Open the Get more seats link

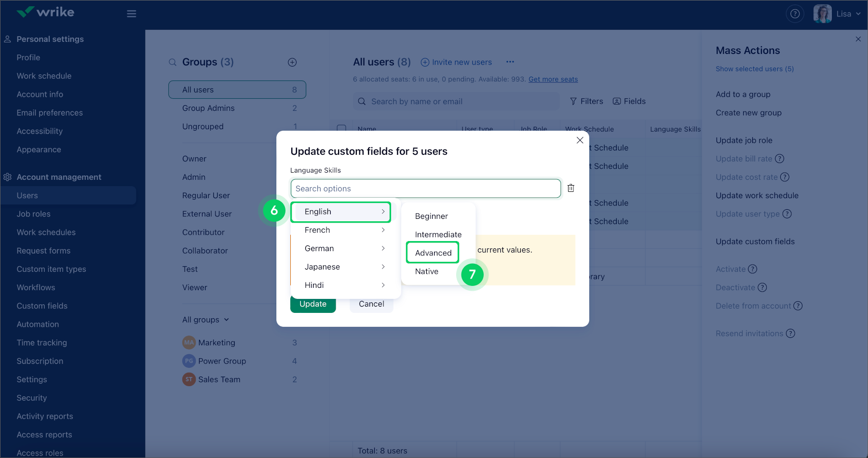(553, 79)
